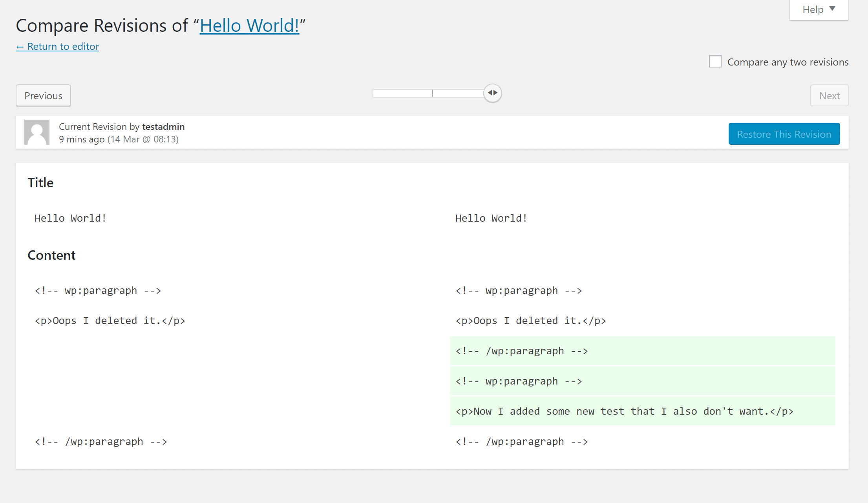
Task: Click the user avatar icon for testadmin
Action: click(37, 132)
